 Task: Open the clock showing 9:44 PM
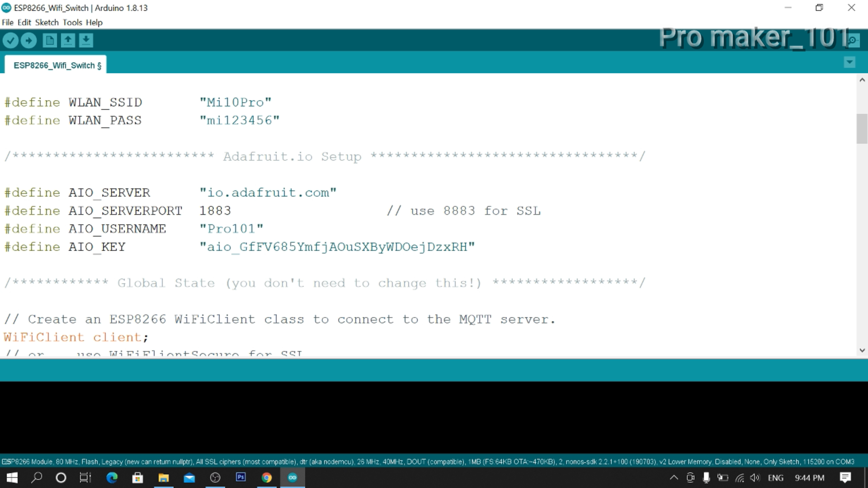(x=810, y=478)
